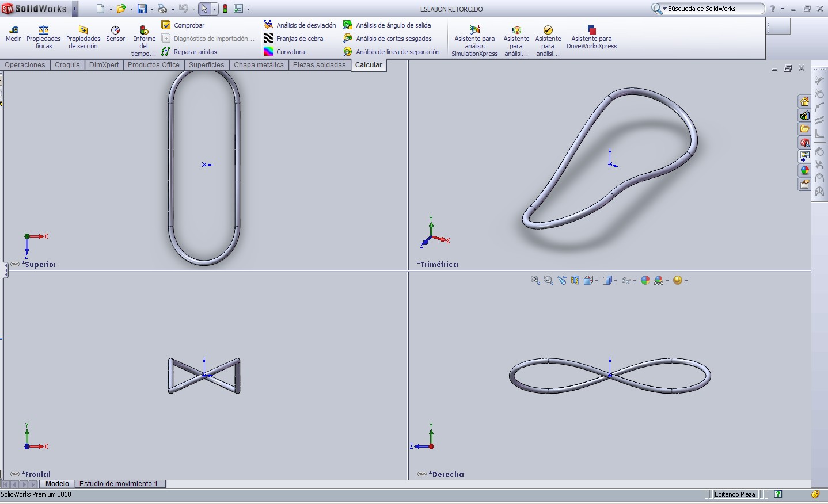This screenshot has width=828, height=504.
Task: Expand the Save dropdown arrow
Action: click(152, 9)
